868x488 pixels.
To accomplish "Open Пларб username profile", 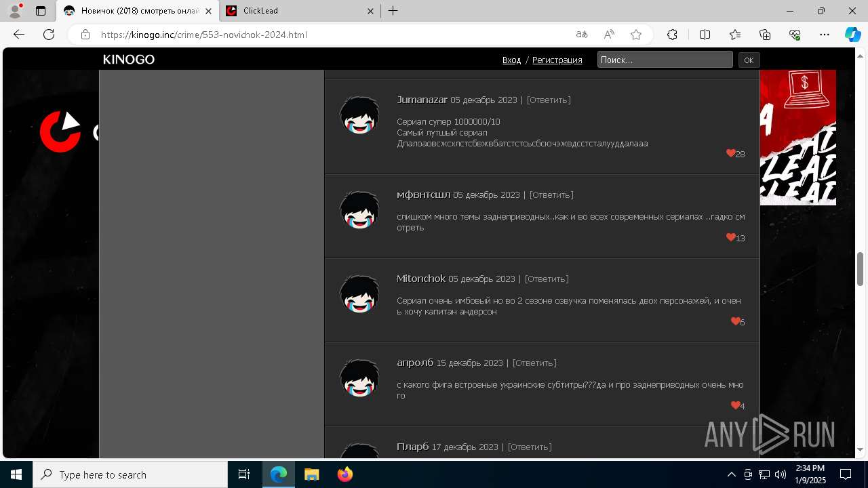I will [x=412, y=447].
